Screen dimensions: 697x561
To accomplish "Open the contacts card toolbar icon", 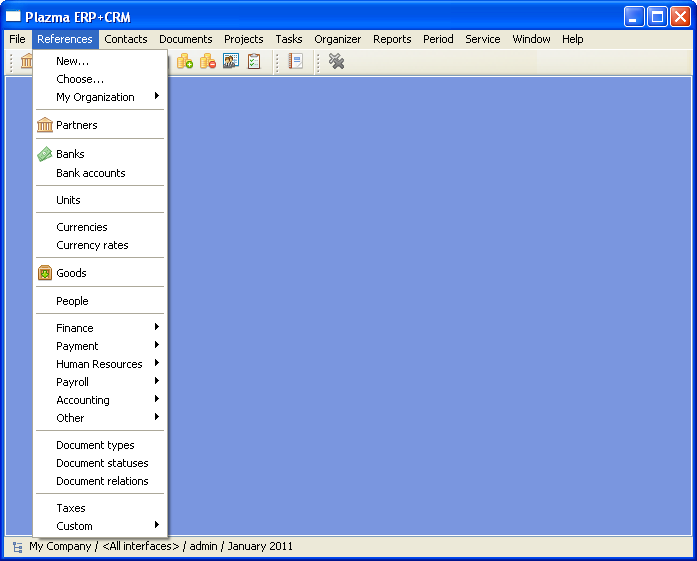I will (x=231, y=62).
